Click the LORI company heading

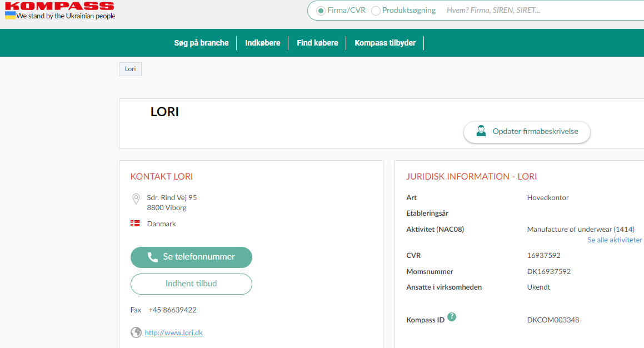click(x=164, y=112)
